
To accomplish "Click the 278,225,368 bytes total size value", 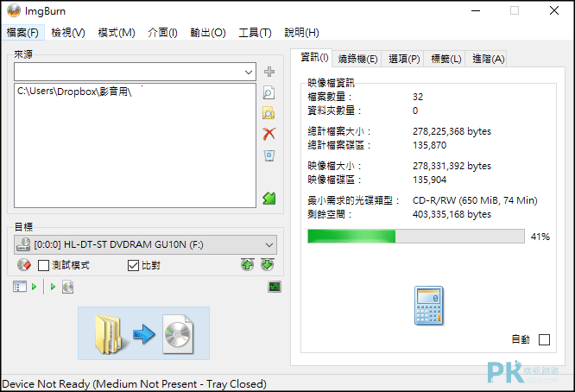I will [x=452, y=131].
